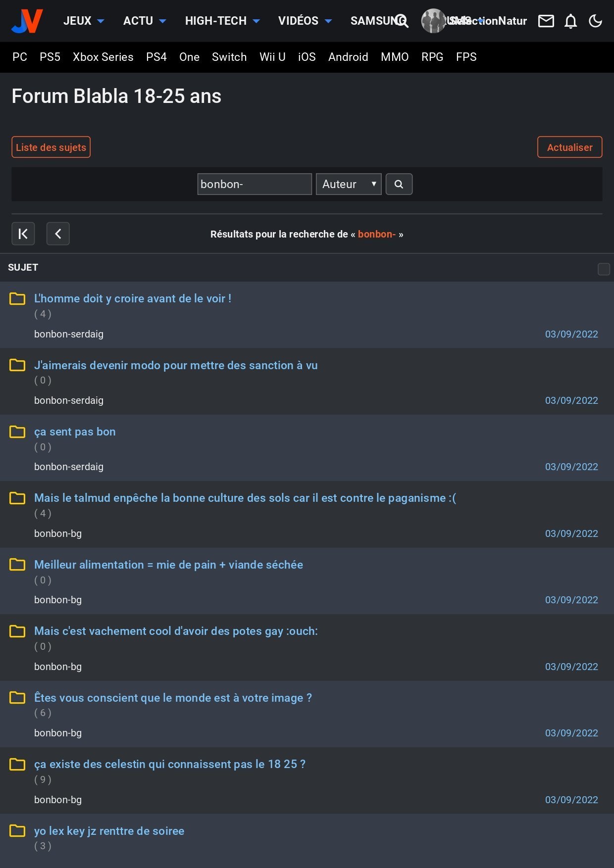This screenshot has width=614, height=868.
Task: Click the search field containing 'bonbon-'
Action: (x=254, y=184)
